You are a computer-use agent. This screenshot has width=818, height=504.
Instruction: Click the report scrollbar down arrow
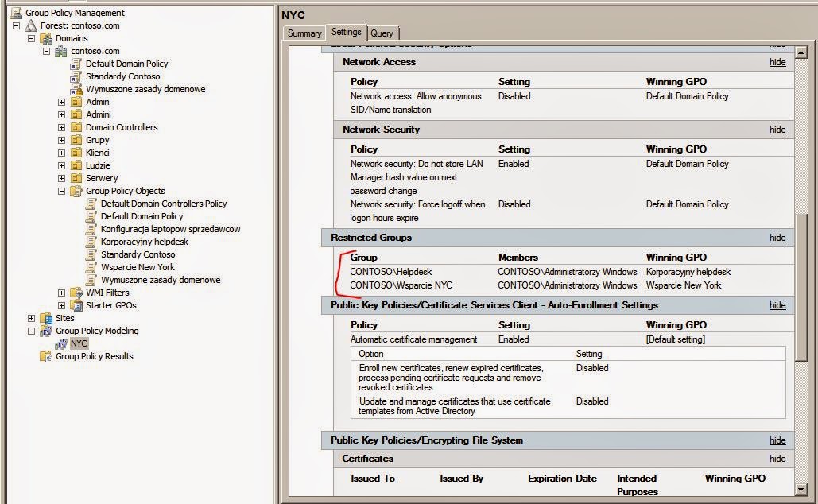click(801, 490)
